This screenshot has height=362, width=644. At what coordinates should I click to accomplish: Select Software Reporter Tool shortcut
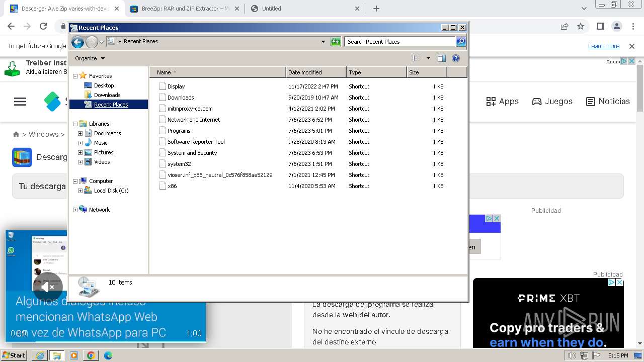point(196,142)
